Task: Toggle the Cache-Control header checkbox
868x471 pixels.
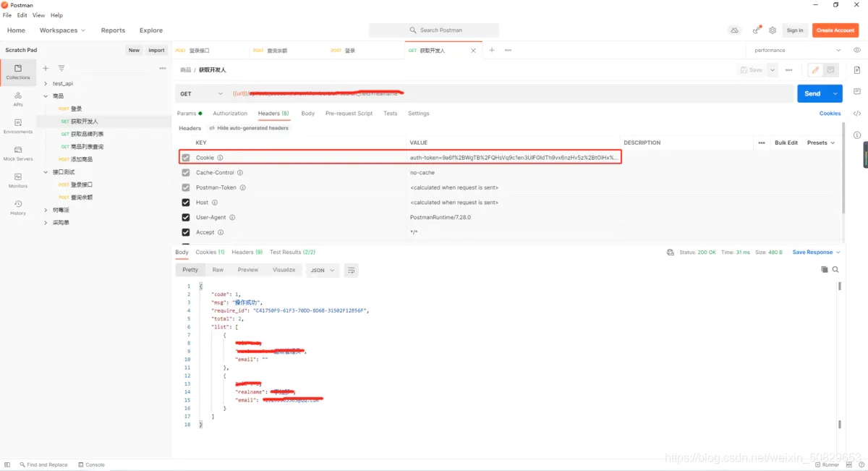Action: coord(186,173)
